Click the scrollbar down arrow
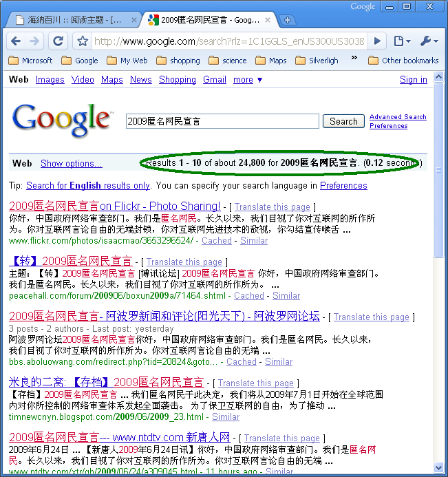Image resolution: width=448 pixels, height=477 pixels. [438, 467]
